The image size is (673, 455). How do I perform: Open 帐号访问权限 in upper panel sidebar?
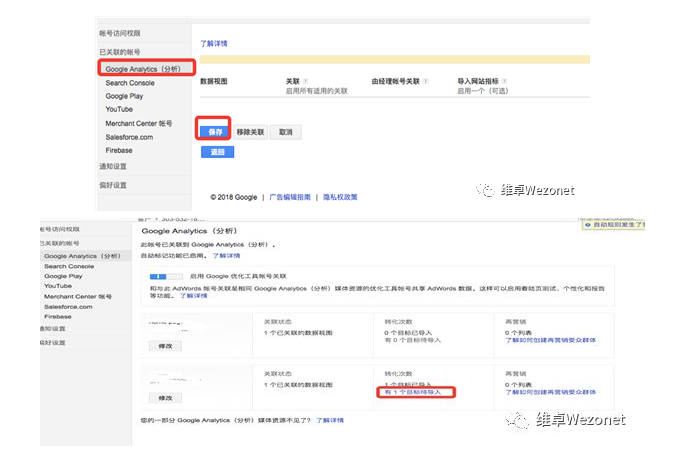pos(120,33)
